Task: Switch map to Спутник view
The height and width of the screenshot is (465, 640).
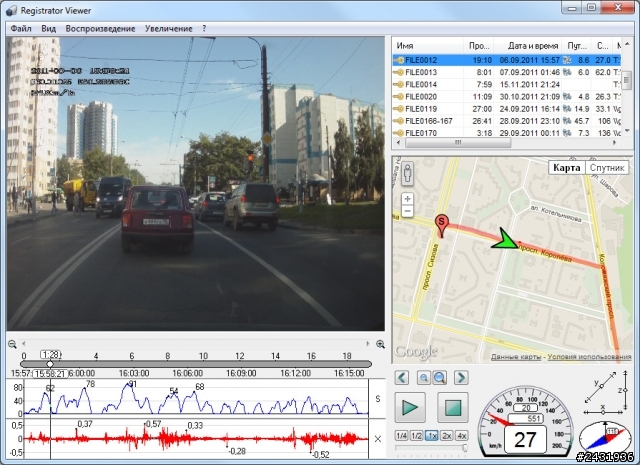Action: pos(607,168)
